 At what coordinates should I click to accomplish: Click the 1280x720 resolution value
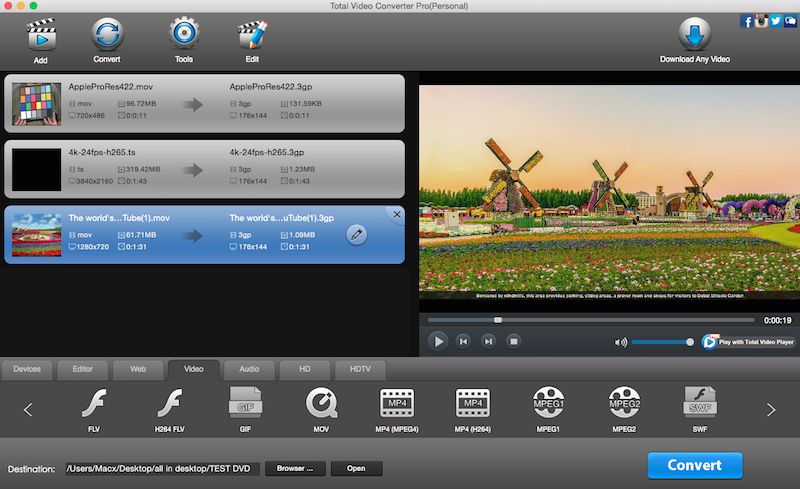pyautogui.click(x=92, y=247)
